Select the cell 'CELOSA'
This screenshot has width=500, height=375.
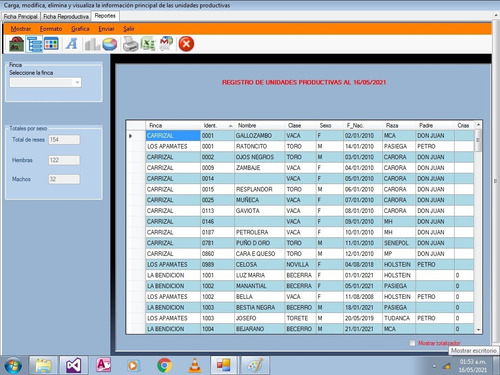click(259, 264)
